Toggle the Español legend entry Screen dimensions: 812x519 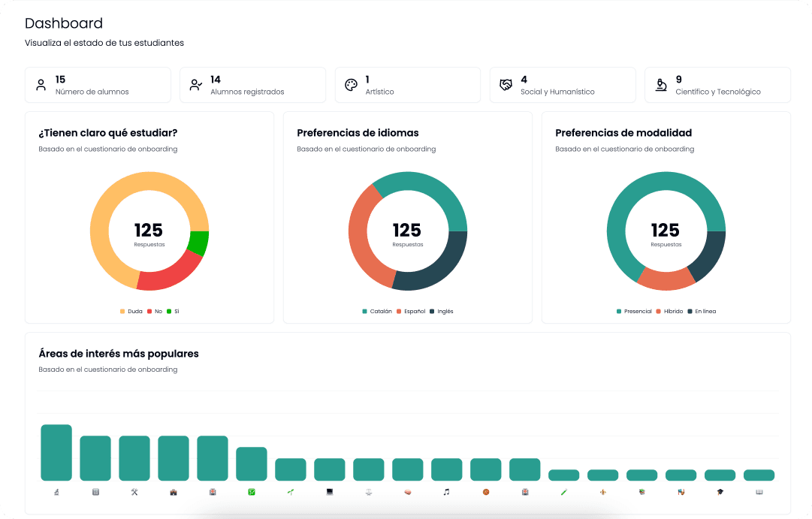[x=411, y=311]
